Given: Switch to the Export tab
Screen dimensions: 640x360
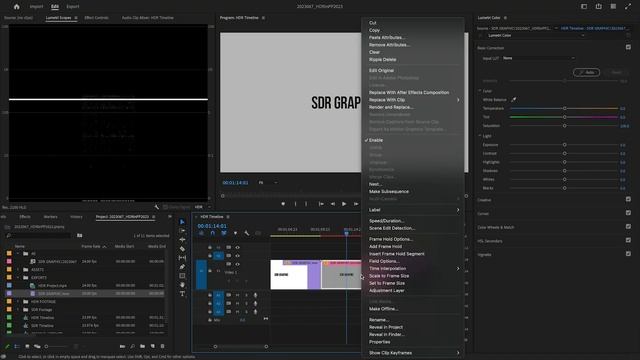Looking at the screenshot, I should point(73,7).
